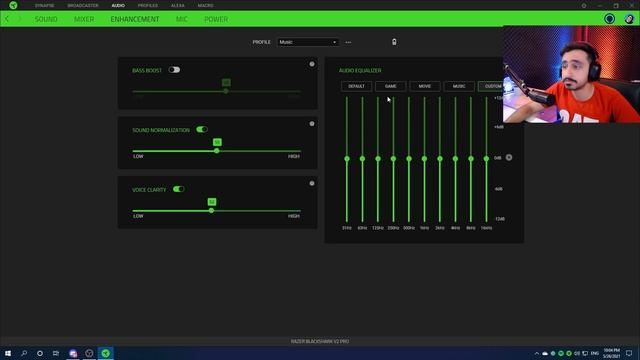This screenshot has height=360, width=640.
Task: Apply the Default equalizer preset
Action: pos(356,86)
